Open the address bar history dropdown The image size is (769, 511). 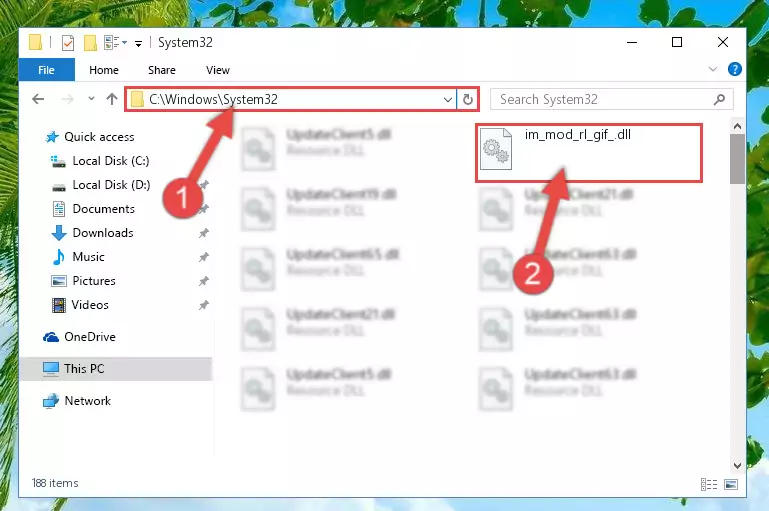(x=447, y=100)
